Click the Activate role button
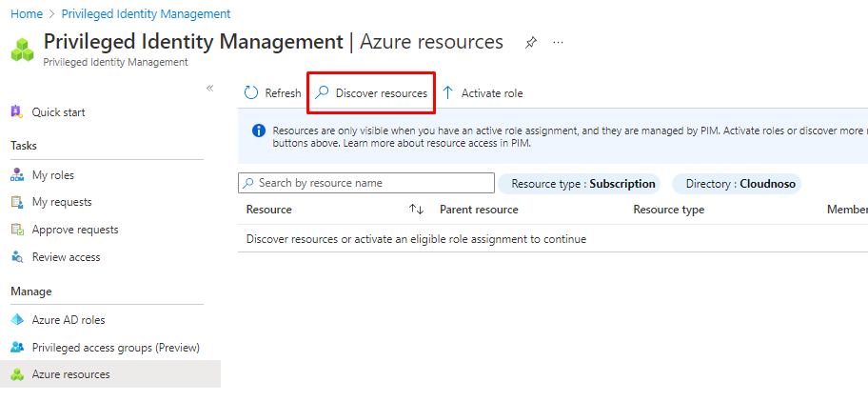This screenshot has width=868, height=402. (483, 93)
